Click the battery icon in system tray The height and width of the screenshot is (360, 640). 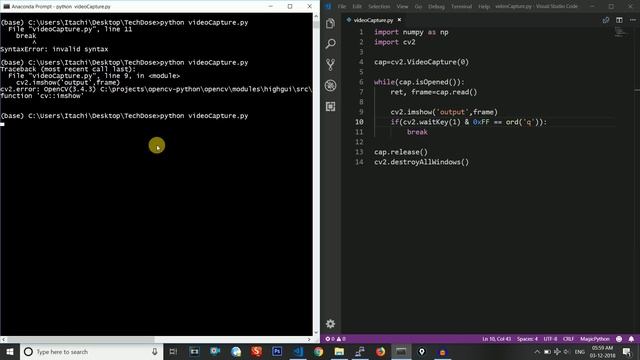tap(547, 352)
